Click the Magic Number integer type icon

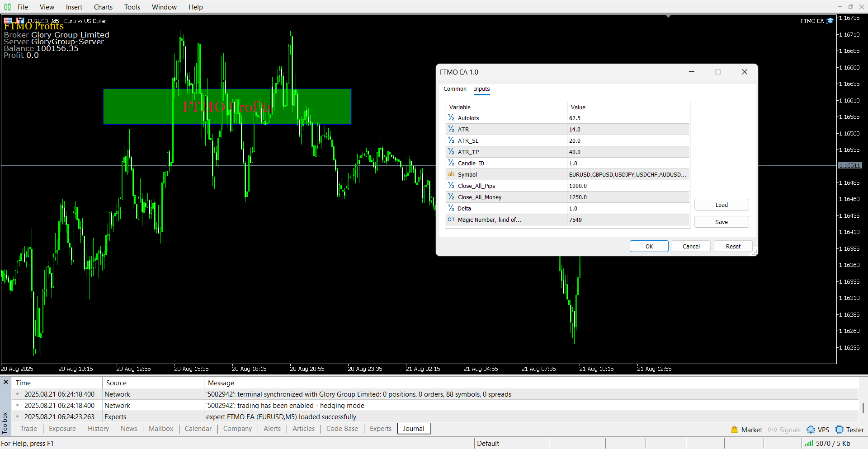[x=451, y=219]
